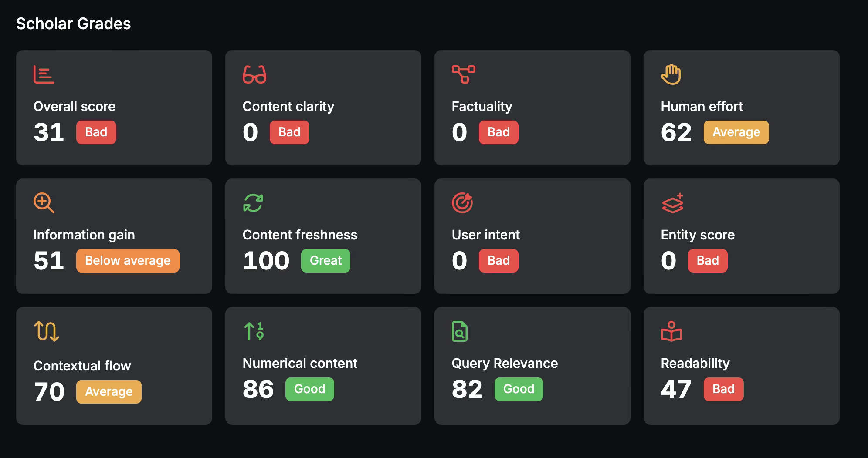Click the Content freshness value 100
This screenshot has height=458, width=868.
click(266, 261)
